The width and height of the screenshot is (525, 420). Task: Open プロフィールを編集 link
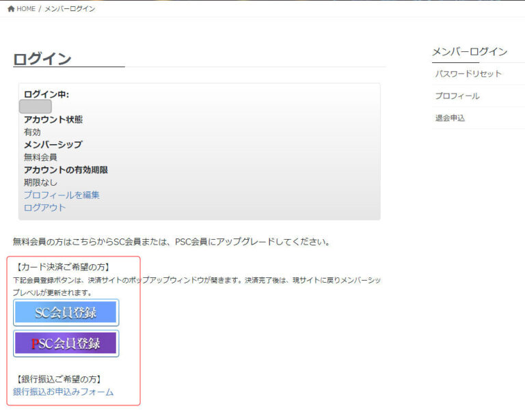pyautogui.click(x=62, y=195)
